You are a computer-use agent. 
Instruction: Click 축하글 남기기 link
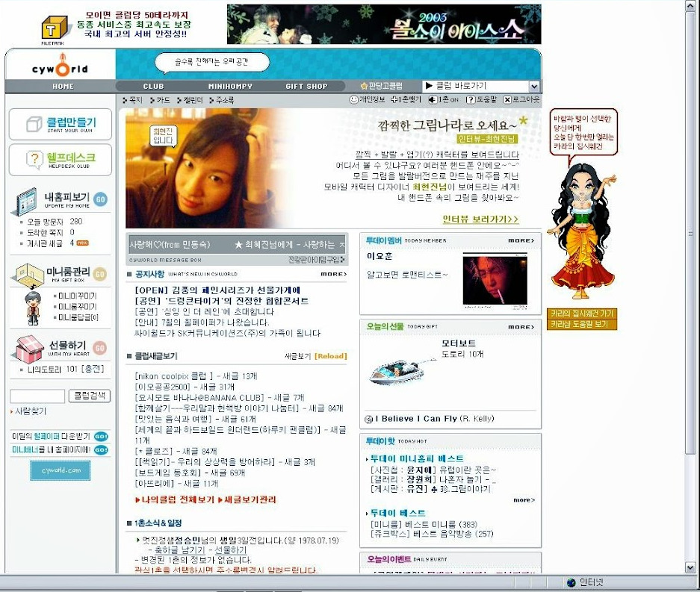[x=179, y=550]
